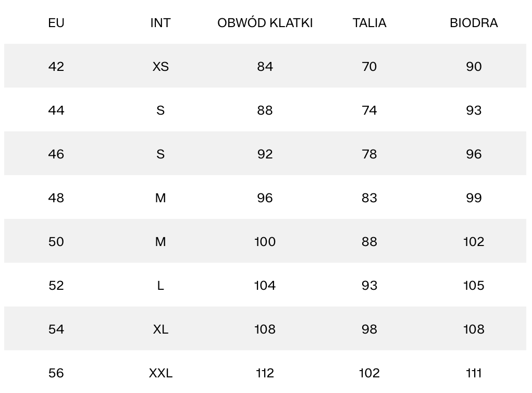Click hips value 90 in XS row

[x=474, y=67]
